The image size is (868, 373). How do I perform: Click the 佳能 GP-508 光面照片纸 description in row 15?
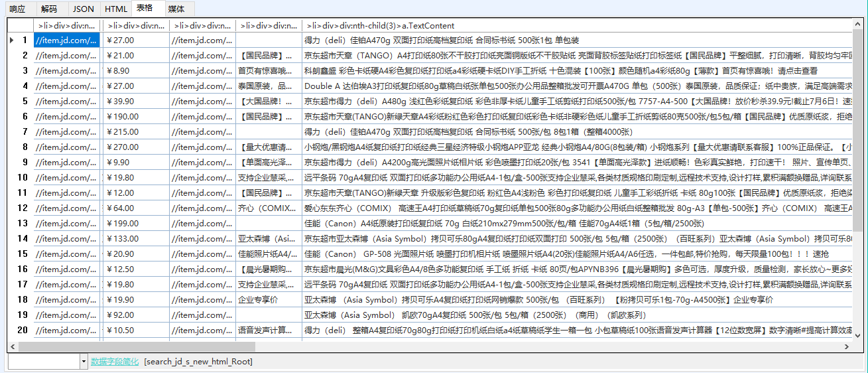[x=576, y=254]
